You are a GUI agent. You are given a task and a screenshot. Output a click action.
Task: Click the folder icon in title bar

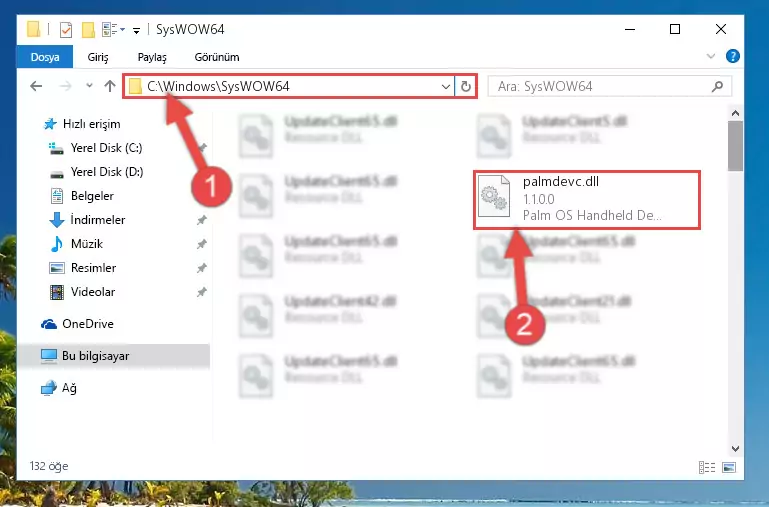tap(34, 29)
